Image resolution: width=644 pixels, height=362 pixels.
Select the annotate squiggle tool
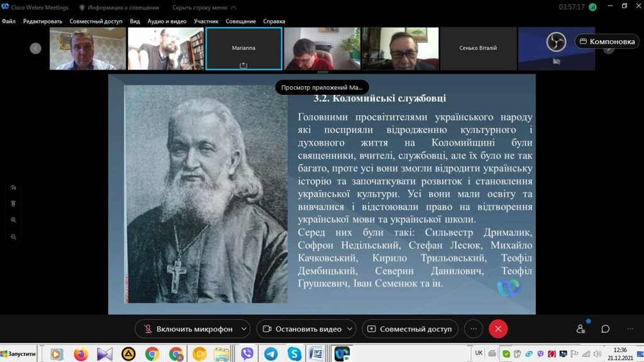pos(13,187)
